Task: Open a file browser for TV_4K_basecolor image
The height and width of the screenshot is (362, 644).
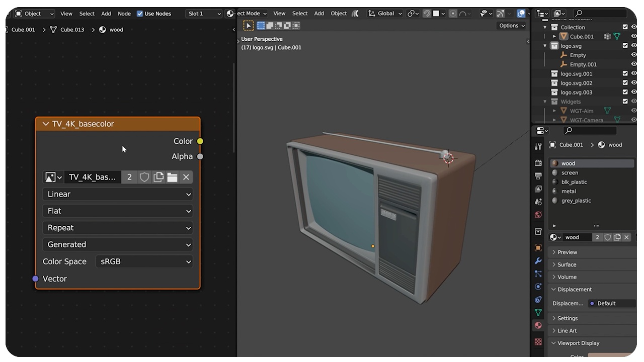Action: click(172, 177)
